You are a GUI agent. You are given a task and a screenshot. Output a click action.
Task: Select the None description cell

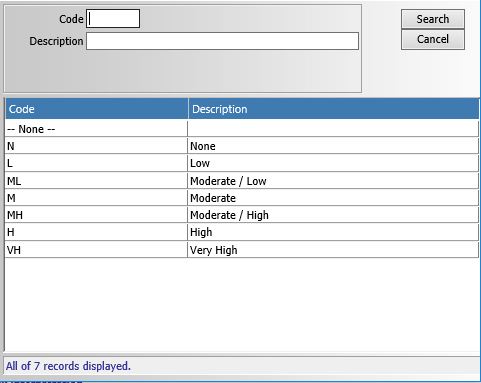333,146
